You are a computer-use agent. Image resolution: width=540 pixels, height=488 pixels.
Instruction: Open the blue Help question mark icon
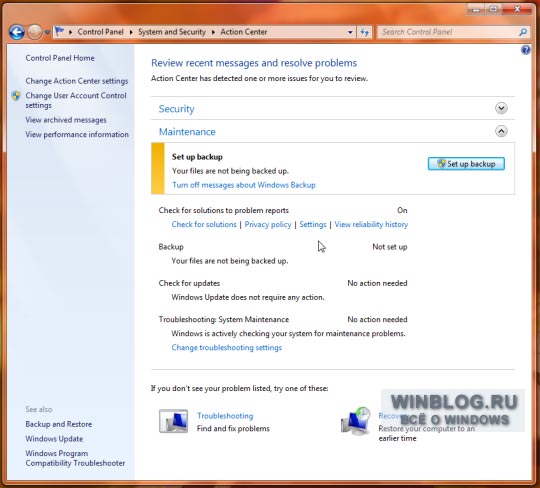(x=525, y=50)
